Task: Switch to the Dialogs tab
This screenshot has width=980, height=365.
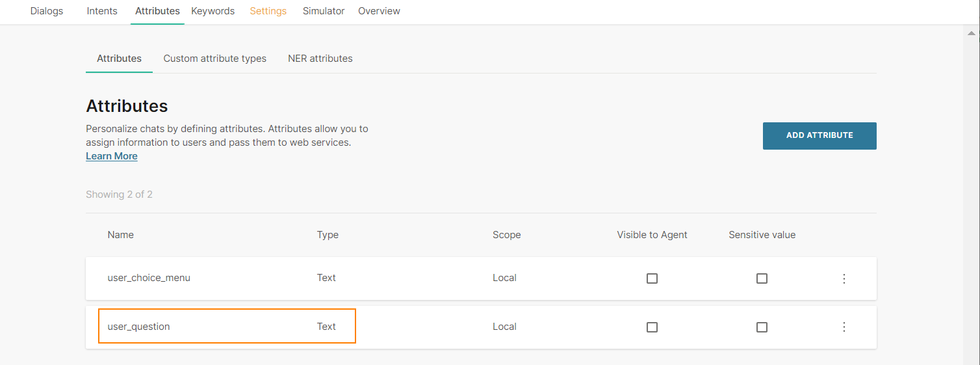Action: pyautogui.click(x=47, y=11)
